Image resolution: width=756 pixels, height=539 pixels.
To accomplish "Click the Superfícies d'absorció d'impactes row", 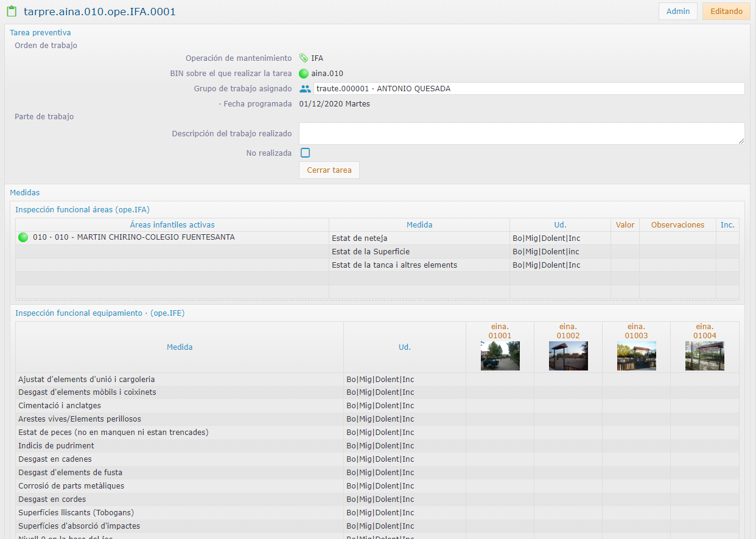I will coord(377,526).
